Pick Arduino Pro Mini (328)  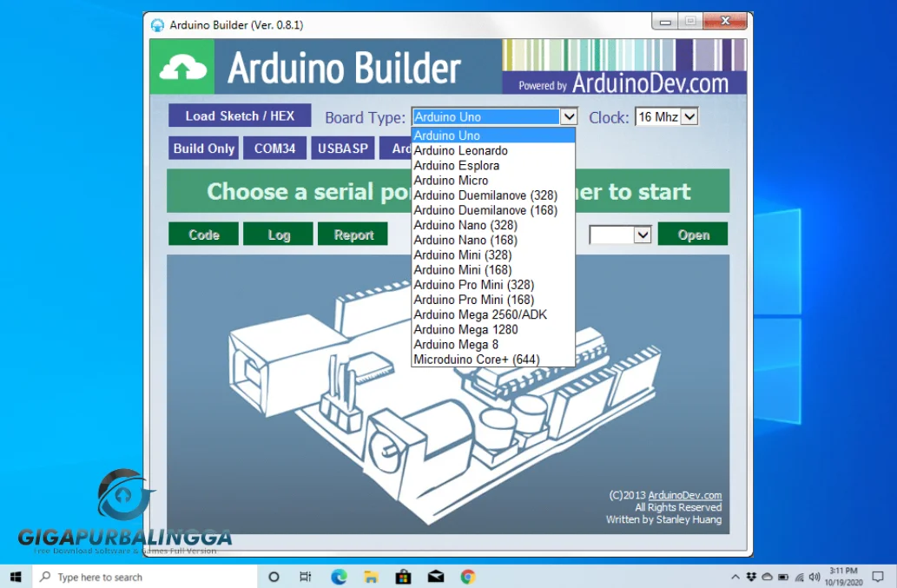point(493,284)
